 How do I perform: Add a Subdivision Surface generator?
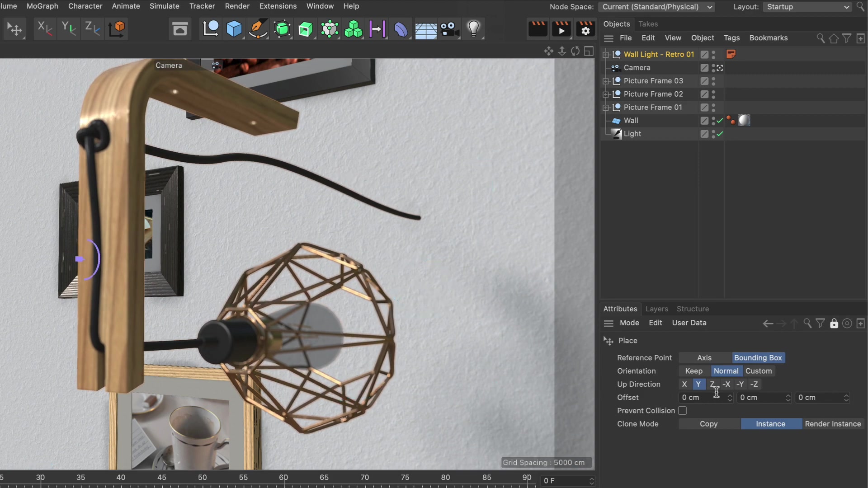coord(282,29)
